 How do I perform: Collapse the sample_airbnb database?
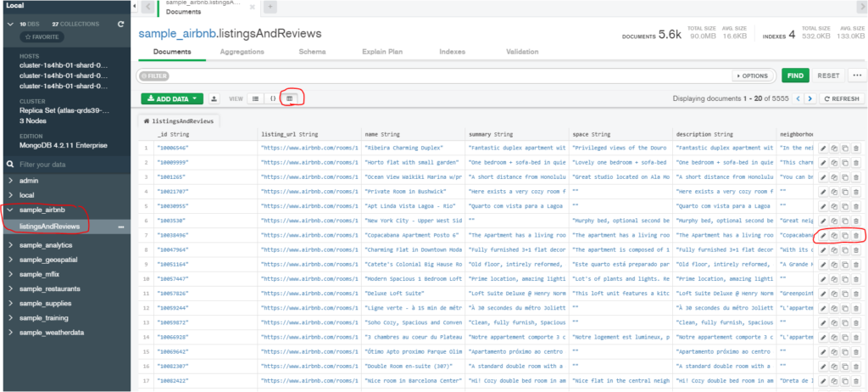click(x=11, y=210)
